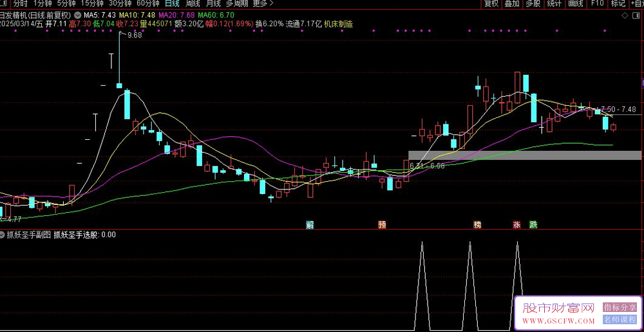644x332 pixels.
Task: Click the 额3.20亿 amount text
Action: [189, 24]
